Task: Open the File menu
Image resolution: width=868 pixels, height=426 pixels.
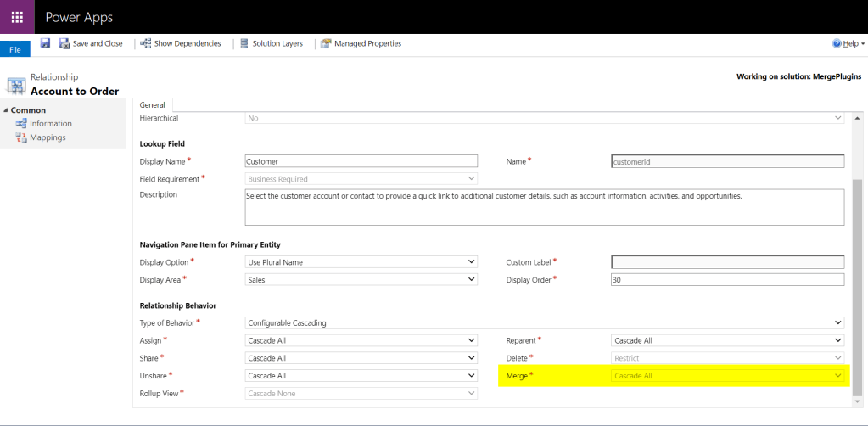Action: tap(14, 50)
